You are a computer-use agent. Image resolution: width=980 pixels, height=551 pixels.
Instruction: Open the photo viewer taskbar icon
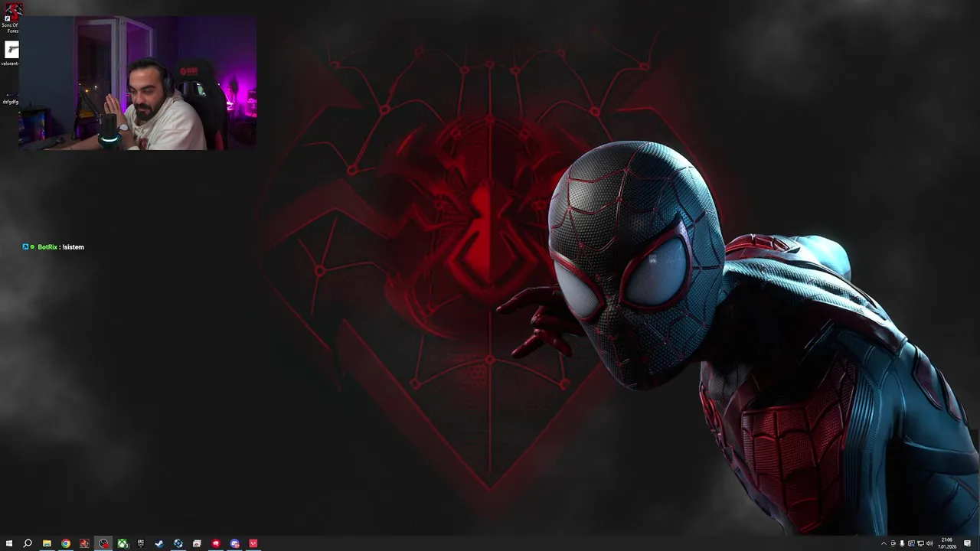point(197,543)
